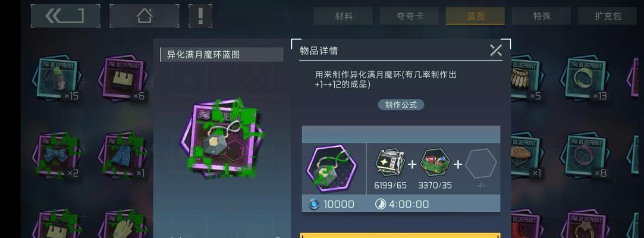Viewport: 644px width, 238px height.
Task: Switch to the 材料 tab
Action: (x=343, y=16)
